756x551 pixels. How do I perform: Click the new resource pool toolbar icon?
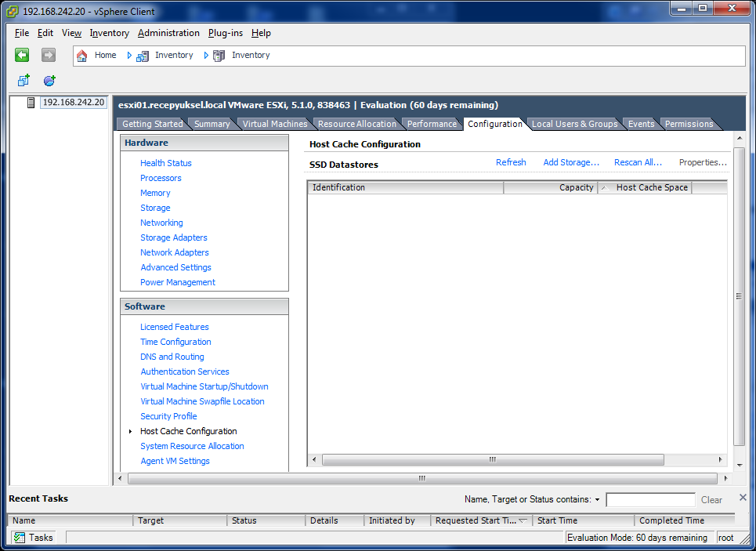point(49,80)
